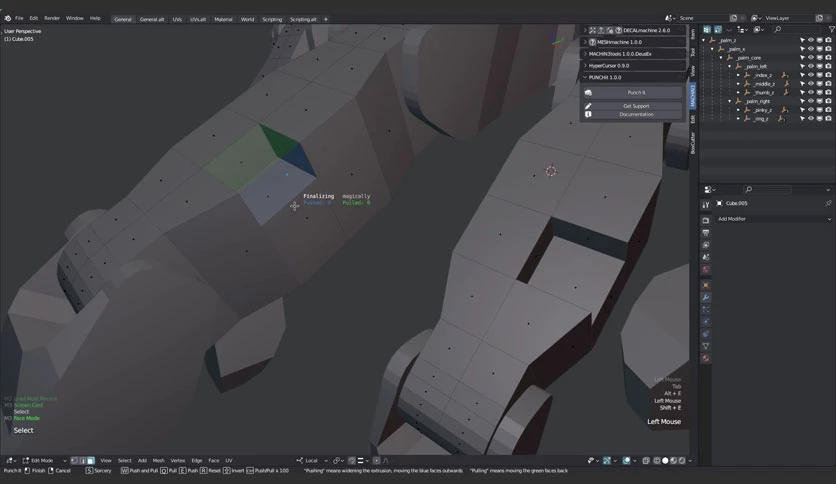
Task: Switch to the Scripting workspace tab
Action: pos(272,19)
